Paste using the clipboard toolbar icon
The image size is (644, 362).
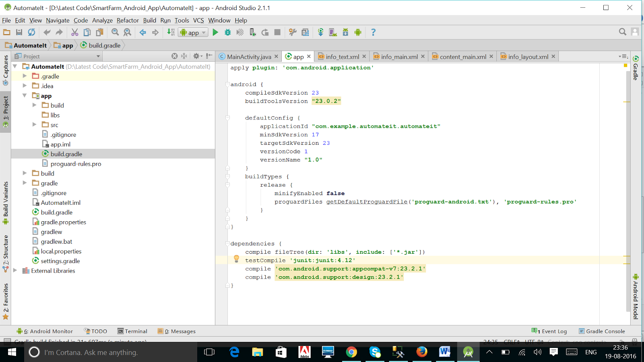pyautogui.click(x=99, y=32)
